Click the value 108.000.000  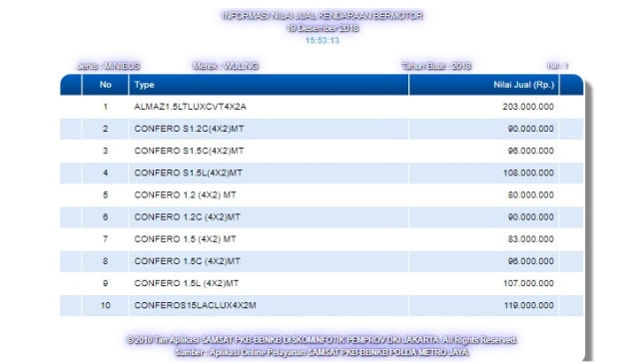[x=528, y=173]
